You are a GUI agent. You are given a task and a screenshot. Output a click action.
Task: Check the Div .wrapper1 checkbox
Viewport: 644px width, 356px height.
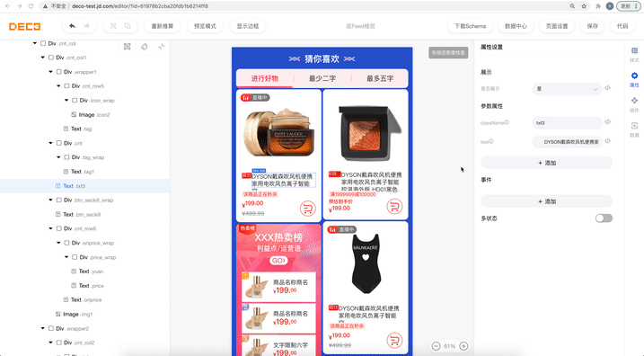click(58, 72)
